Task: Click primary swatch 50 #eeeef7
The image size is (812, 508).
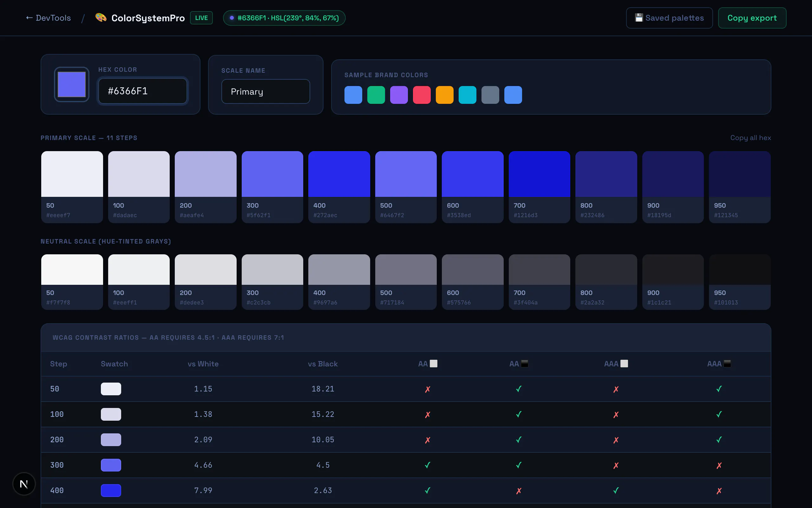Action: coord(72,187)
